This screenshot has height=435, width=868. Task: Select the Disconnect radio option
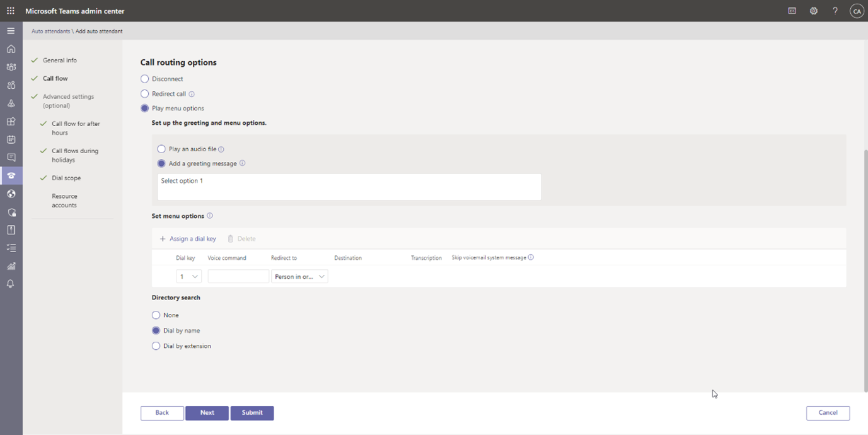(145, 79)
